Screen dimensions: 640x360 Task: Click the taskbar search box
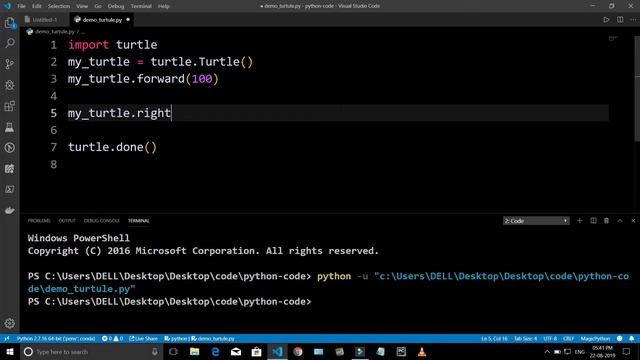[92, 351]
